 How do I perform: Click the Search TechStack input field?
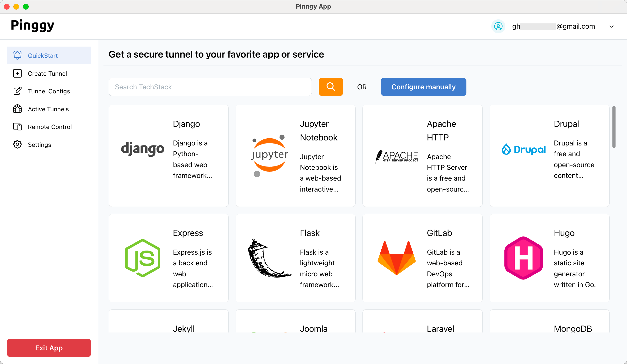click(x=210, y=86)
